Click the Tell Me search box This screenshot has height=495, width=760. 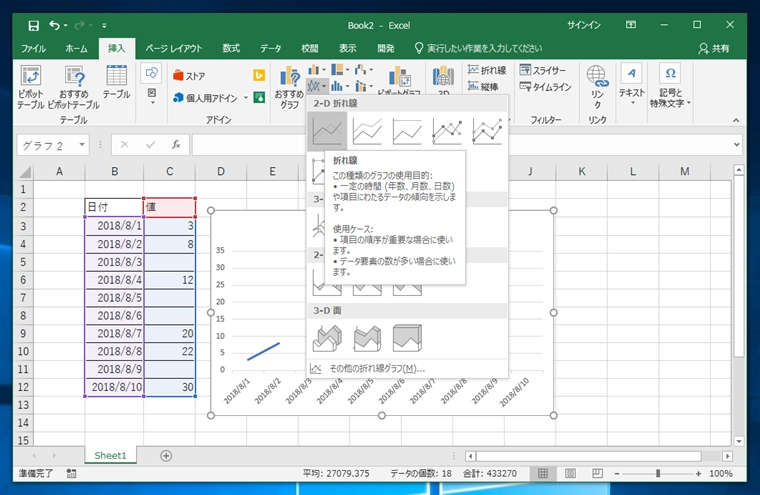click(479, 48)
